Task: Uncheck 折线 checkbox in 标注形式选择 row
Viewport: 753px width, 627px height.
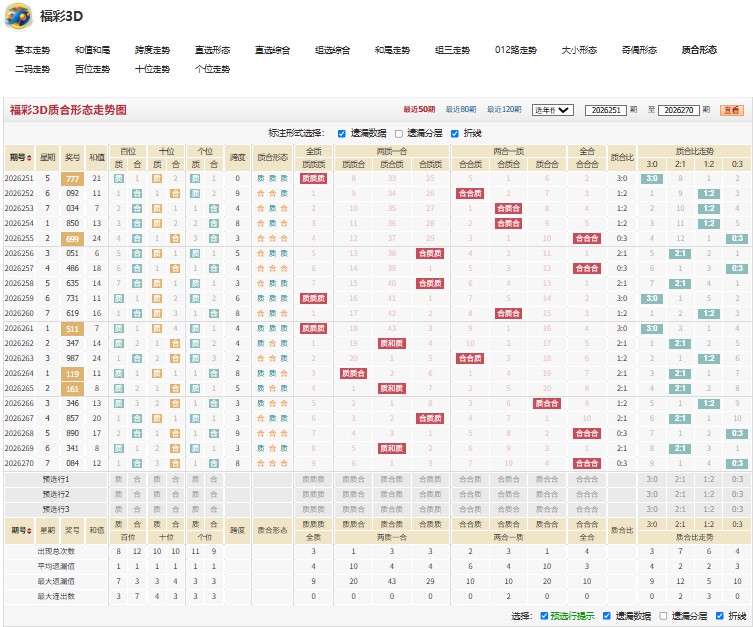Action: 455,133
